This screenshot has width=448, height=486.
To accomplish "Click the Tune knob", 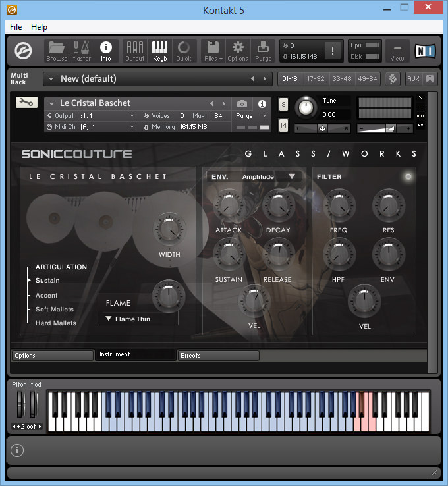I will coord(306,107).
